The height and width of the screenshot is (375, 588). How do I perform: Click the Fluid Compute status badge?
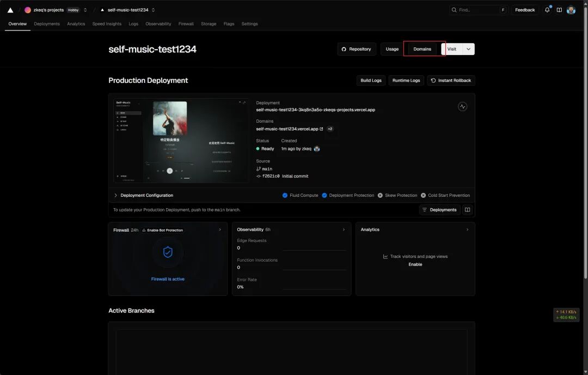point(300,195)
